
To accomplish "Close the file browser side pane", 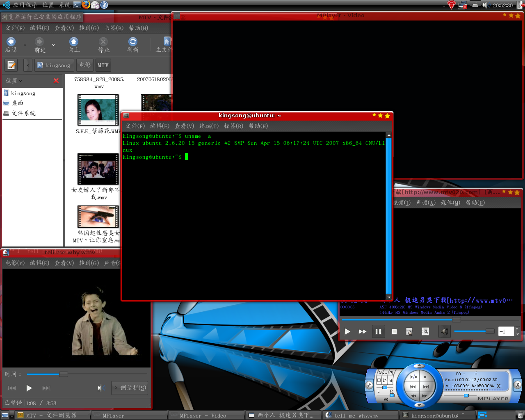I will pyautogui.click(x=56, y=81).
